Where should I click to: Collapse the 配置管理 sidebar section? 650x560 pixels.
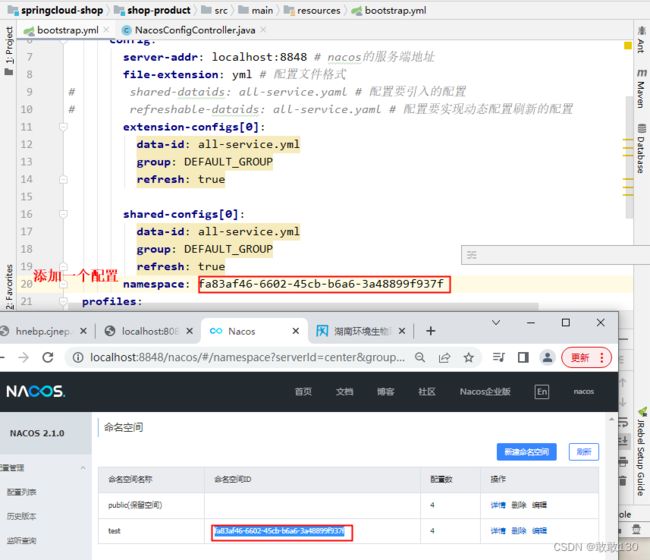(x=44, y=468)
